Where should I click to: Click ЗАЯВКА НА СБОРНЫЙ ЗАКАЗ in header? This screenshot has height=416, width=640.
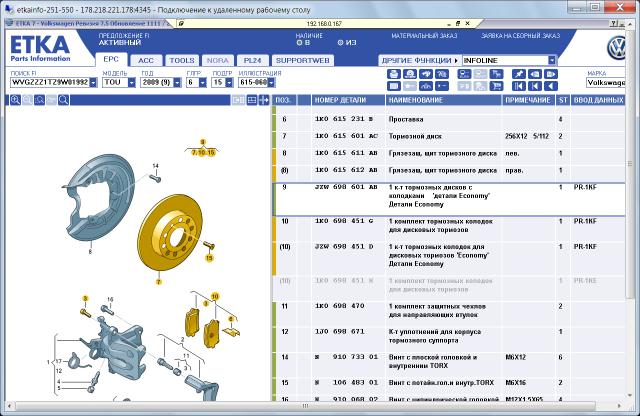pyautogui.click(x=520, y=36)
